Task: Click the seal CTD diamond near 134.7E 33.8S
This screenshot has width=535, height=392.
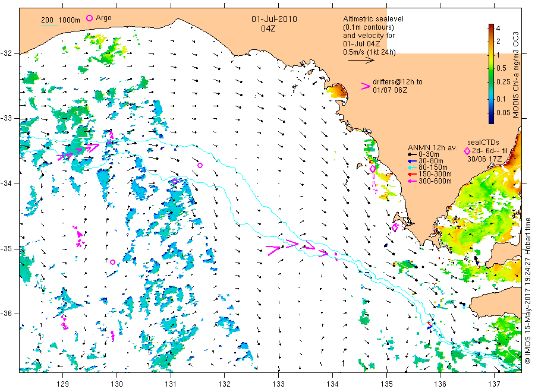Action: [373, 169]
